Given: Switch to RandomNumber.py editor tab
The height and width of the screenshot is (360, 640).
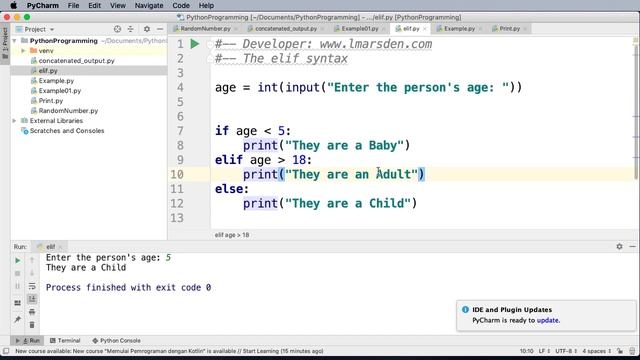Looking at the screenshot, I should point(205,29).
